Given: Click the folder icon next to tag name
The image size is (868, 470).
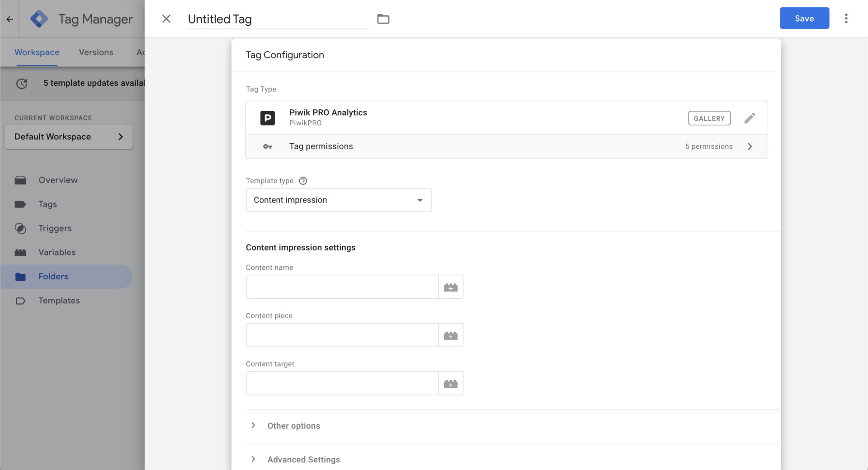Looking at the screenshot, I should pyautogui.click(x=383, y=19).
